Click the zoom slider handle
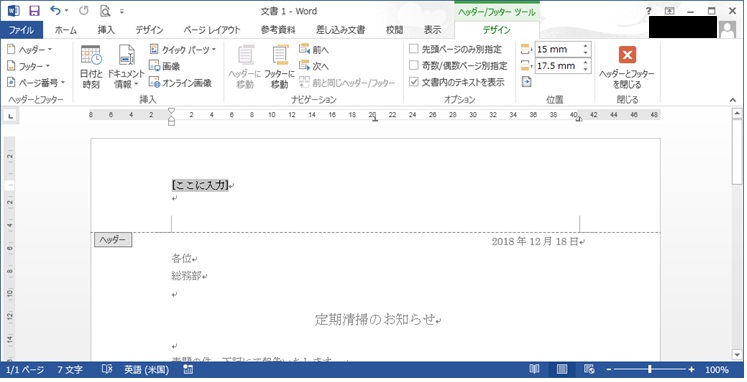The image size is (747, 382). [x=649, y=370]
